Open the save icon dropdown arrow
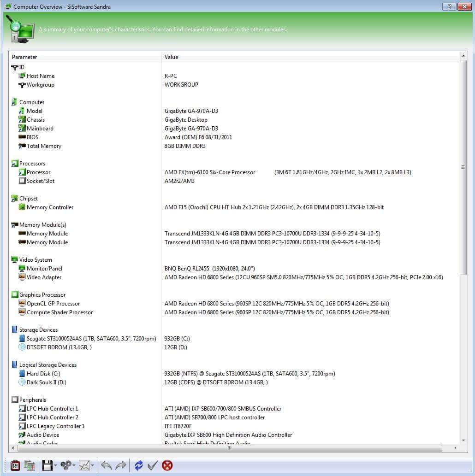This screenshot has width=475, height=476. (x=56, y=466)
